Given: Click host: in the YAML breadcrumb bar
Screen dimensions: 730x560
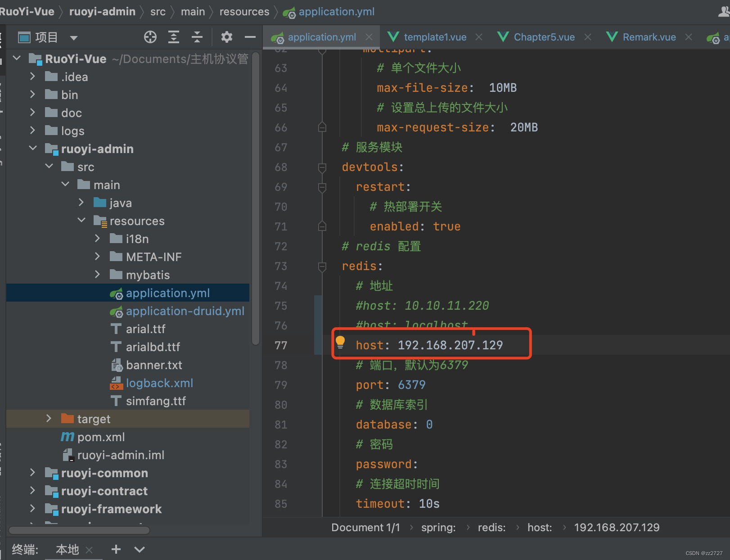Looking at the screenshot, I should click(540, 527).
